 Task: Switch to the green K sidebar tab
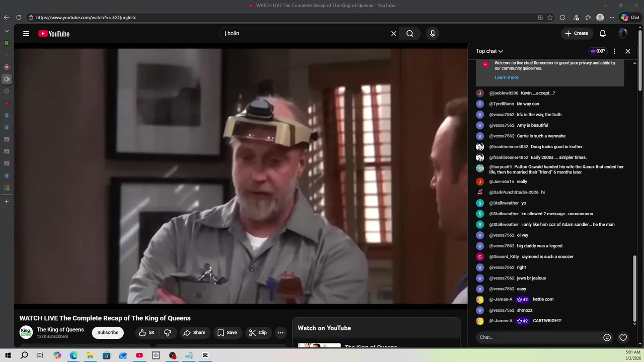tap(7, 43)
